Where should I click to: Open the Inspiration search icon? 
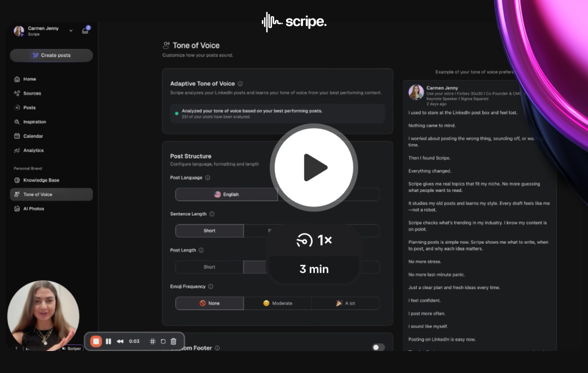pos(17,122)
